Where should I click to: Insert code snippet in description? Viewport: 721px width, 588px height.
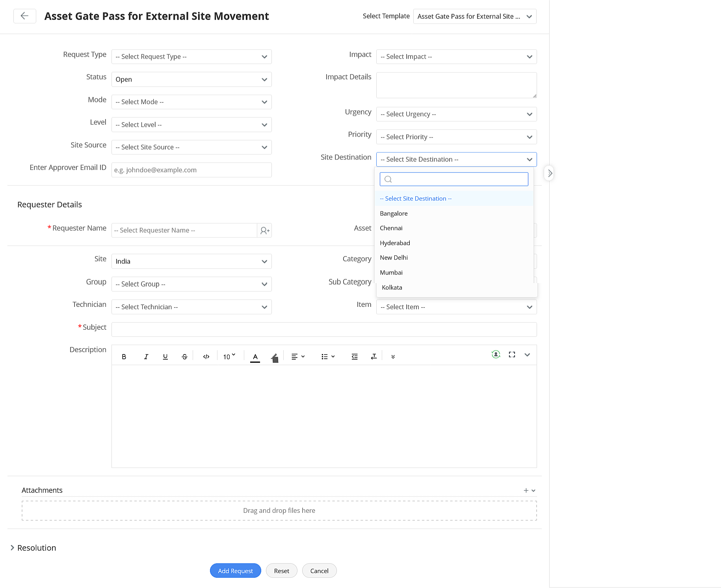pyautogui.click(x=206, y=357)
